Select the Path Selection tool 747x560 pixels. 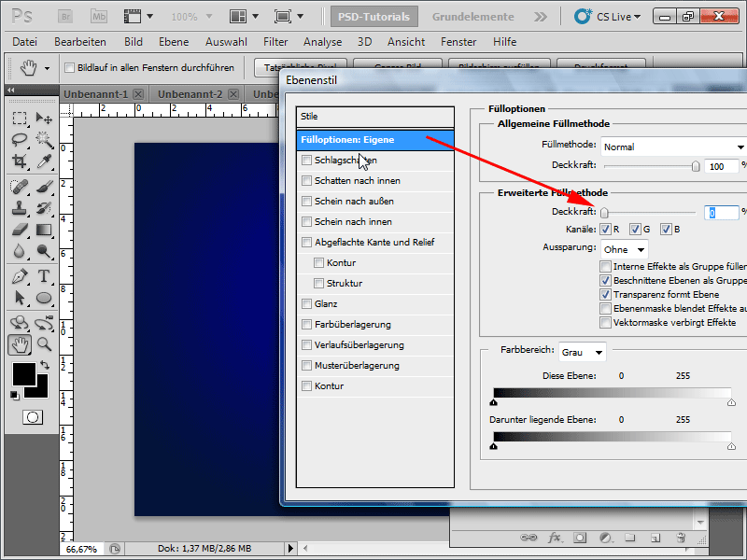coord(19,298)
